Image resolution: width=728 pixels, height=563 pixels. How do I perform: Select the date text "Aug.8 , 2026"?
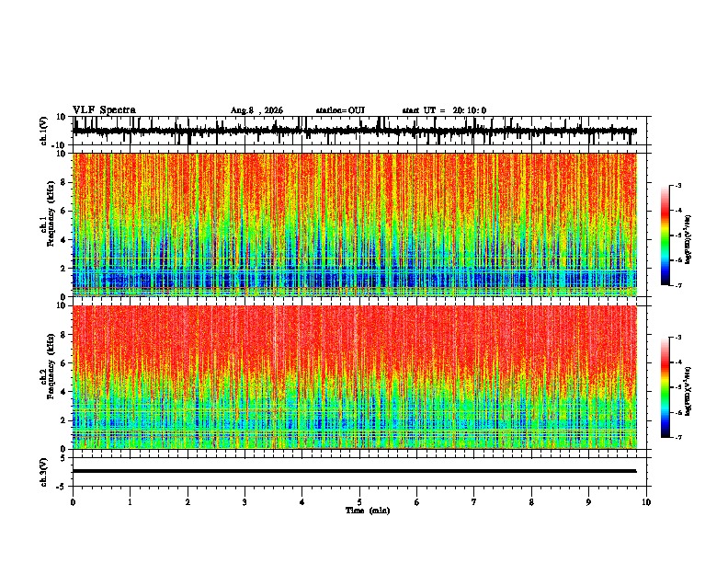pyautogui.click(x=256, y=110)
